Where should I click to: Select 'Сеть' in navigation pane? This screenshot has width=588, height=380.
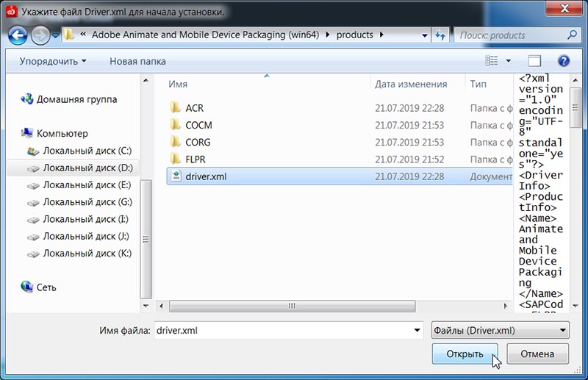(x=46, y=287)
